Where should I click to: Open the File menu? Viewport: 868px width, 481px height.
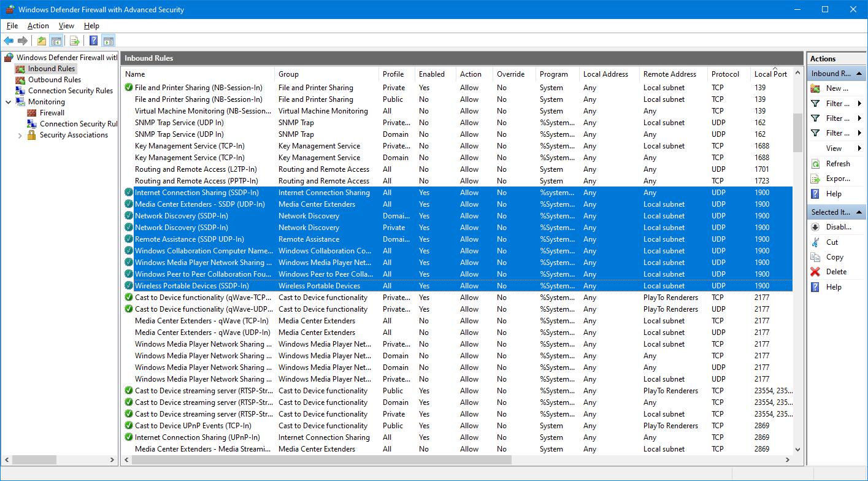pos(12,26)
